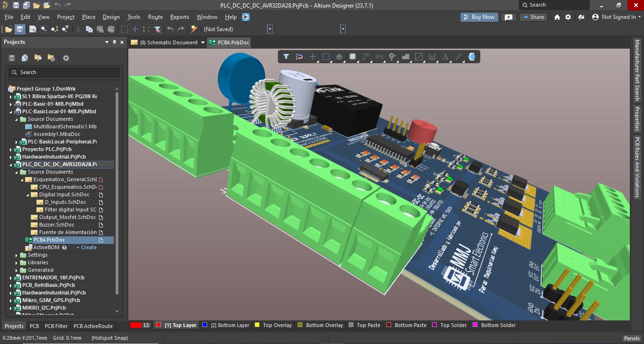644x344 pixels.
Task: Click Clear filter icon in main toolbar
Action: pyautogui.click(x=158, y=29)
